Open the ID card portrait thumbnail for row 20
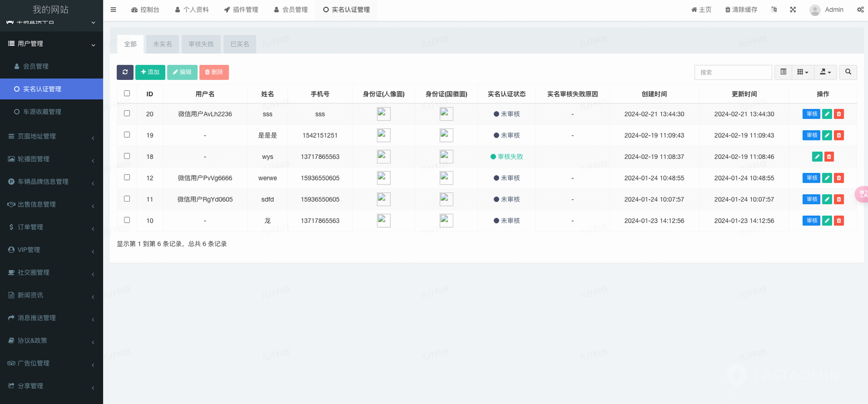The image size is (868, 404). (383, 114)
